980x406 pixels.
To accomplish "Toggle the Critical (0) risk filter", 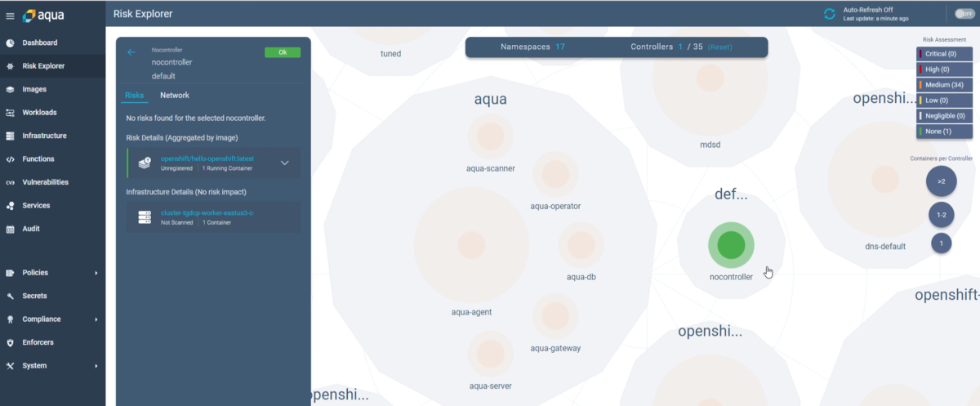I will 944,54.
